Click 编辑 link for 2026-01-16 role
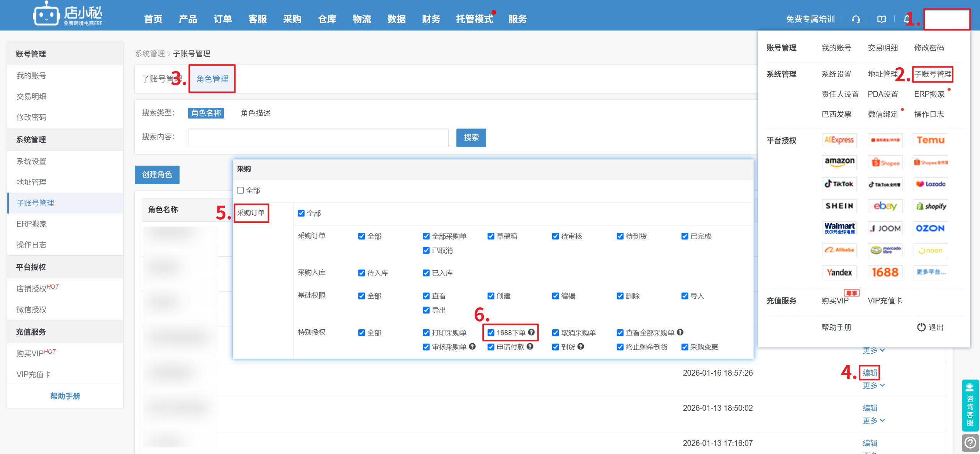 (870, 373)
